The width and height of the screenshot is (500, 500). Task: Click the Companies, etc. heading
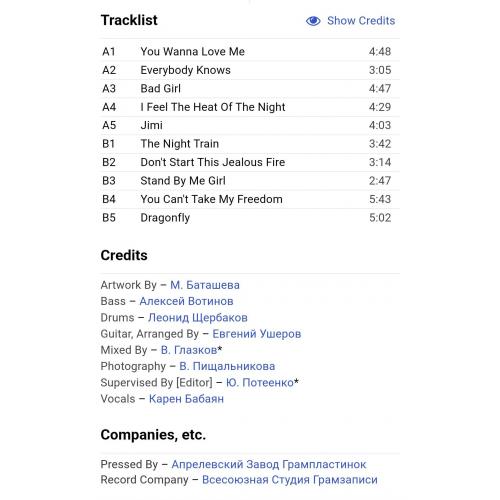click(x=153, y=435)
